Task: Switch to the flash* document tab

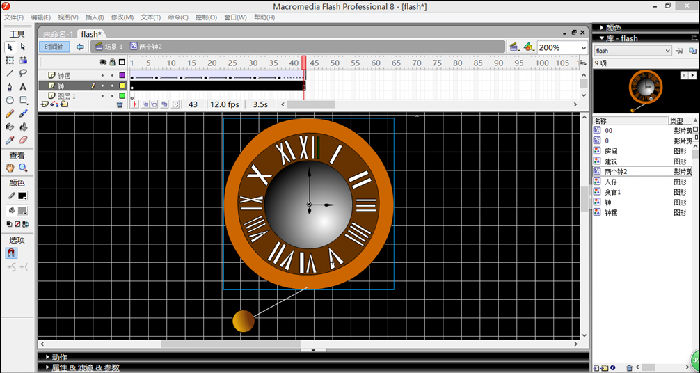Action: (92, 34)
